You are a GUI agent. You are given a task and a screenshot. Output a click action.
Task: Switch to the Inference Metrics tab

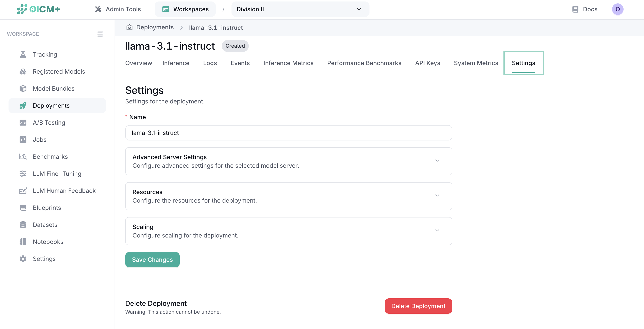click(288, 63)
